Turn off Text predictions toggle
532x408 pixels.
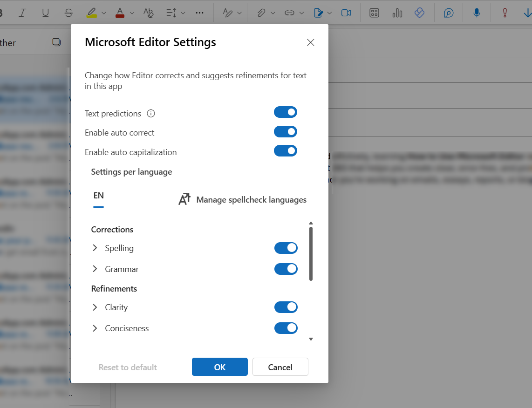[286, 112]
